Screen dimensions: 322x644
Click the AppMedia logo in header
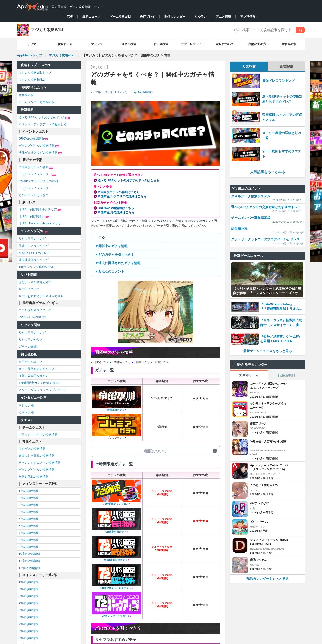pos(32,7)
